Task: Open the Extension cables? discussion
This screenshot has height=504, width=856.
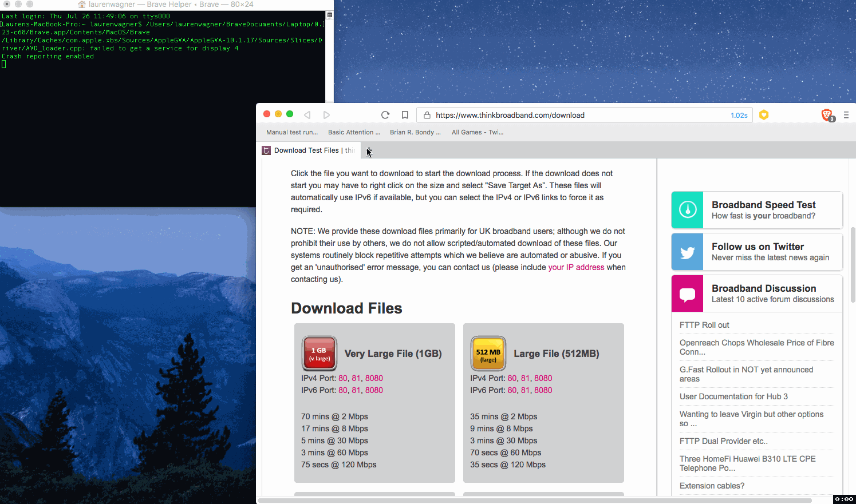Action: point(712,486)
